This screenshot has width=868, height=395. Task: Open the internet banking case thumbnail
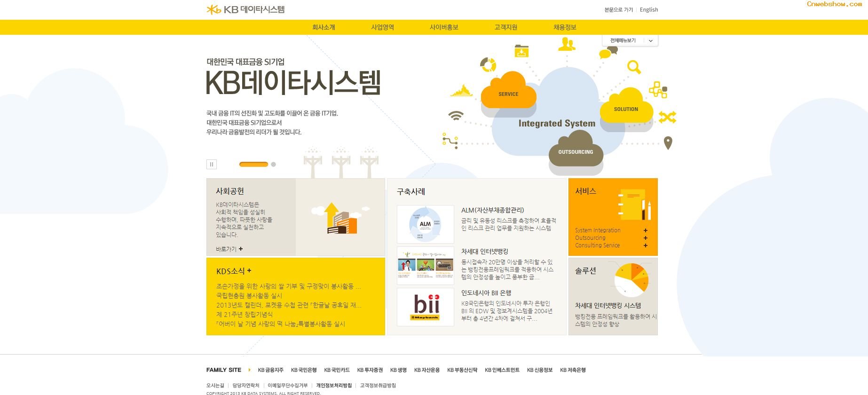(x=426, y=266)
